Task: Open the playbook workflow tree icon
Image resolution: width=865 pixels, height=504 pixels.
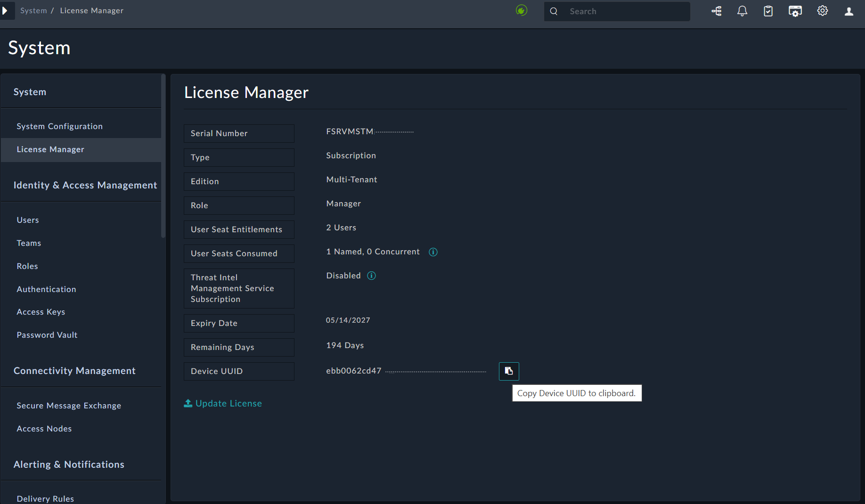Action: tap(717, 11)
